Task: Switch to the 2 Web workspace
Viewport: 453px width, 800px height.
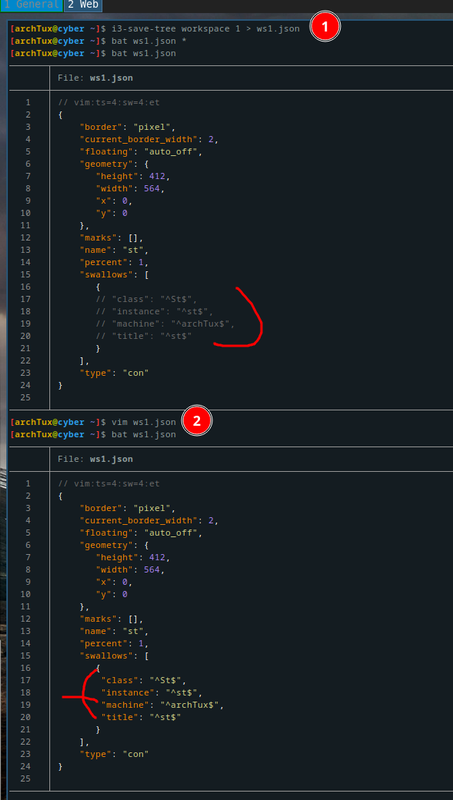Action: [x=83, y=6]
